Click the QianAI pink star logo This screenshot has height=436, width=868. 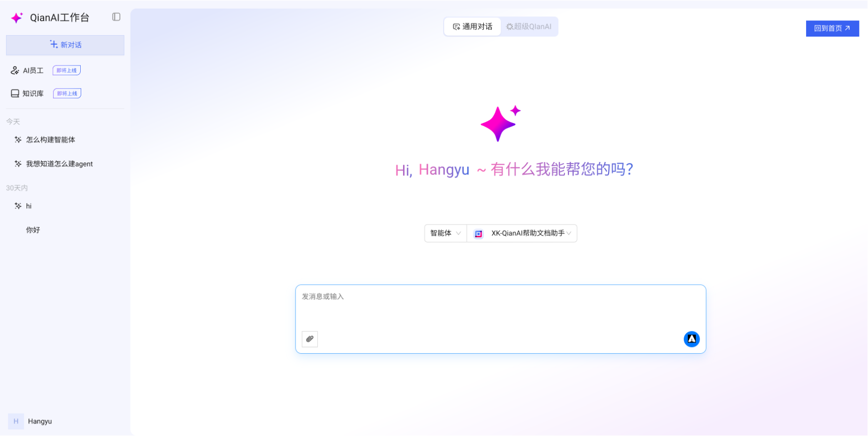tap(17, 18)
